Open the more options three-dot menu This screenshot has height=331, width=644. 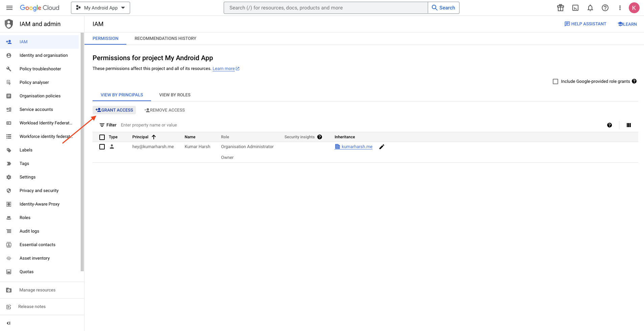pos(620,7)
